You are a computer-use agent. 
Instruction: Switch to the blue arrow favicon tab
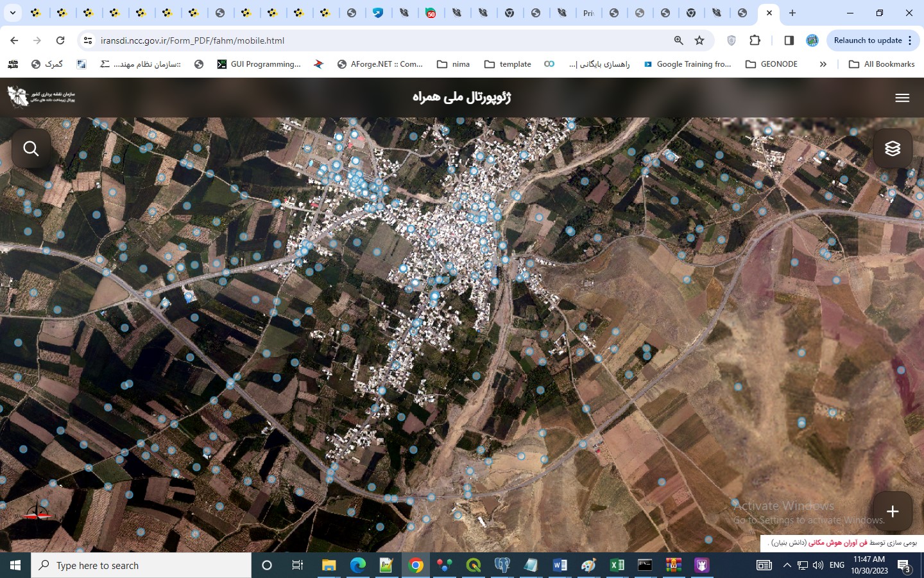click(378, 13)
